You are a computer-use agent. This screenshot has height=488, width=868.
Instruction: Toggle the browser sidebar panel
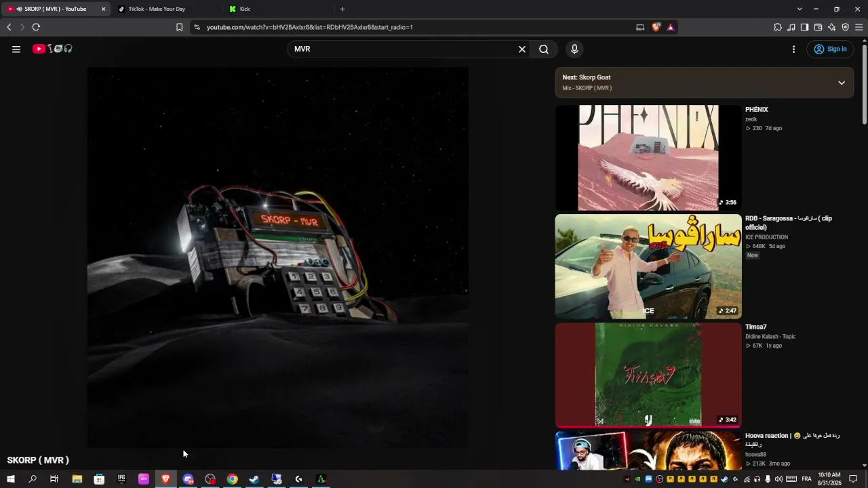point(804,27)
